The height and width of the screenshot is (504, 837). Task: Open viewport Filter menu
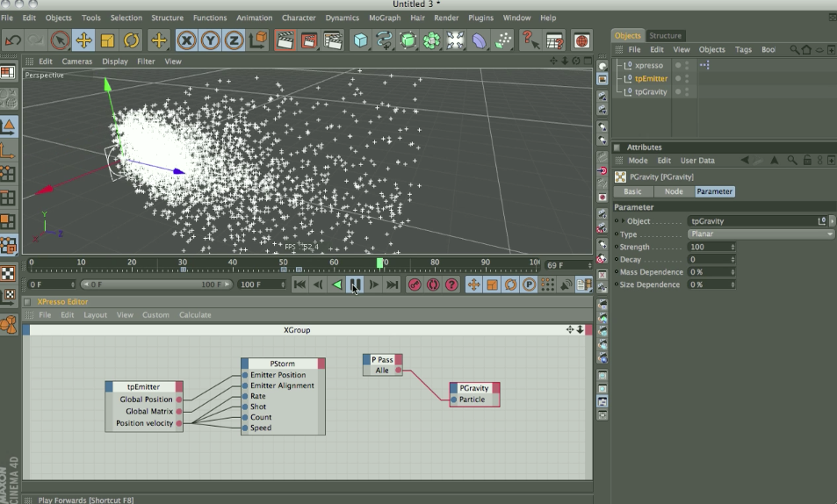146,61
